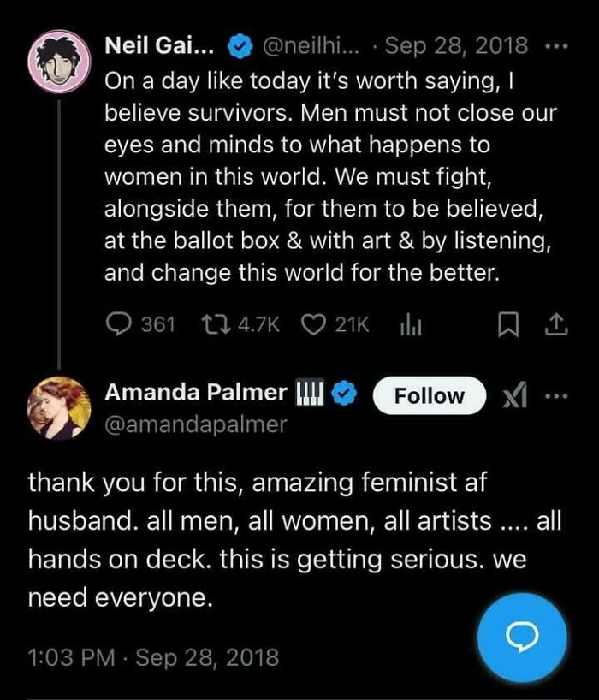
Task: Open the more options menu on Neil's tweet
Action: point(558,45)
